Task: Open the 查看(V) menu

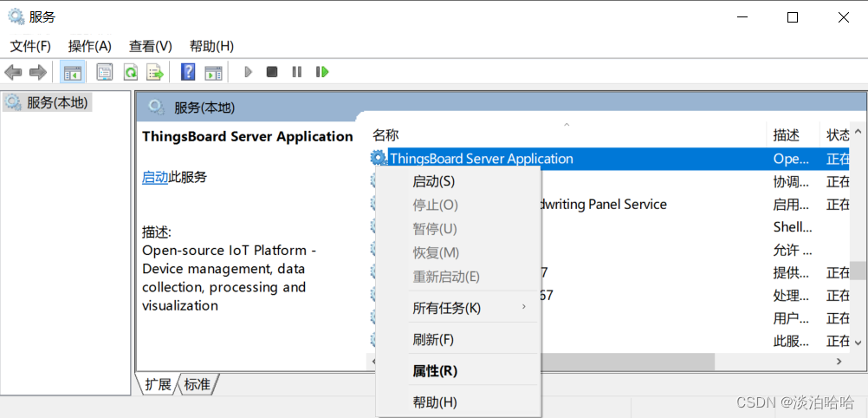Action: coord(151,46)
